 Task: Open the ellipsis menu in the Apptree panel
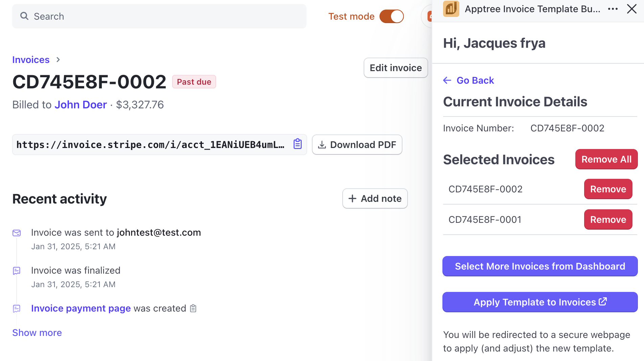[x=613, y=9]
